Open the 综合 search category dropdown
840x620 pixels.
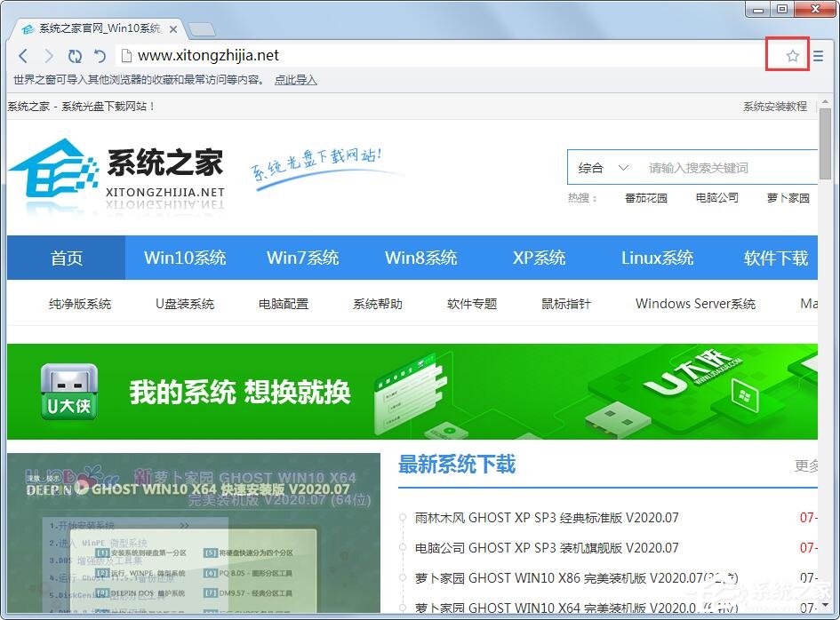click(603, 167)
